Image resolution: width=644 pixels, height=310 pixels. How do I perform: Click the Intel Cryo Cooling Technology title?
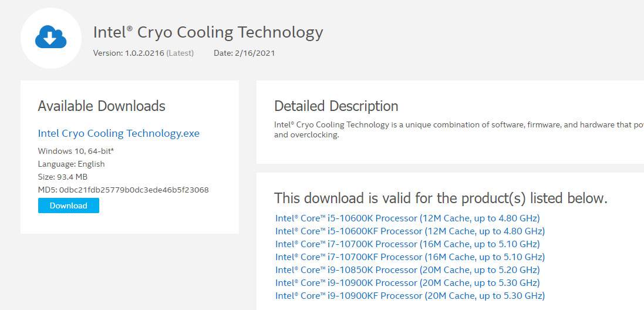tap(208, 32)
